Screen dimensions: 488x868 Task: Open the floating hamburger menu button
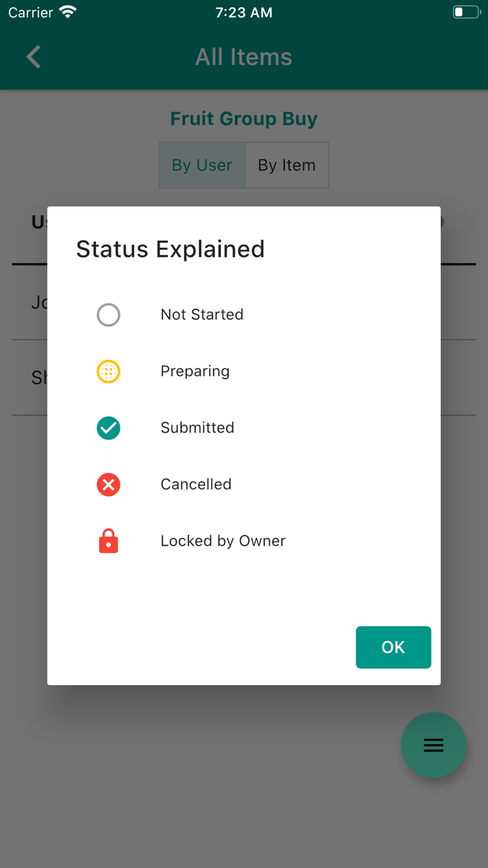pyautogui.click(x=433, y=745)
